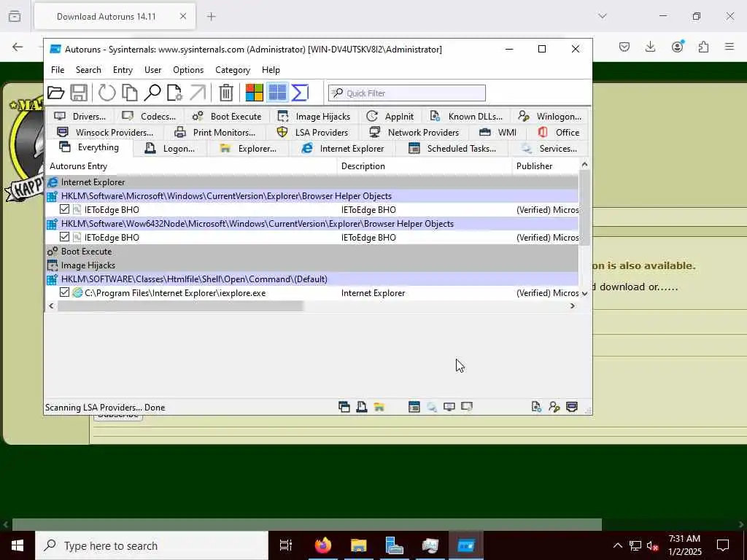Click the list's horizontal scroll right arrow
Screen dimensions: 747x560
point(573,306)
